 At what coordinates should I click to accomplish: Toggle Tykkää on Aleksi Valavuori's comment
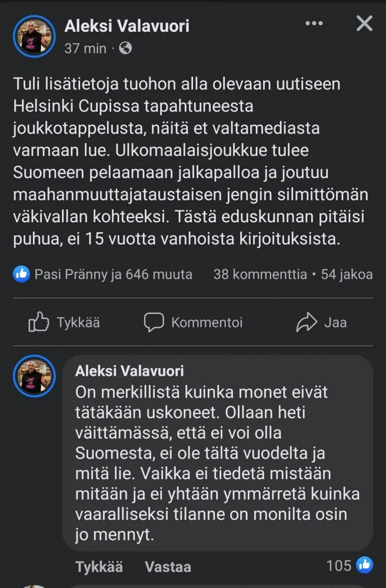pyautogui.click(x=99, y=566)
